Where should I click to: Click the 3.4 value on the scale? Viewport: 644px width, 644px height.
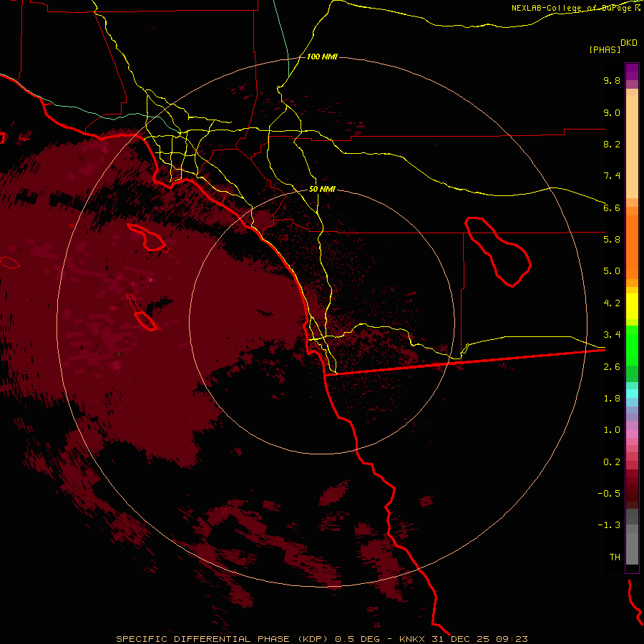[612, 335]
